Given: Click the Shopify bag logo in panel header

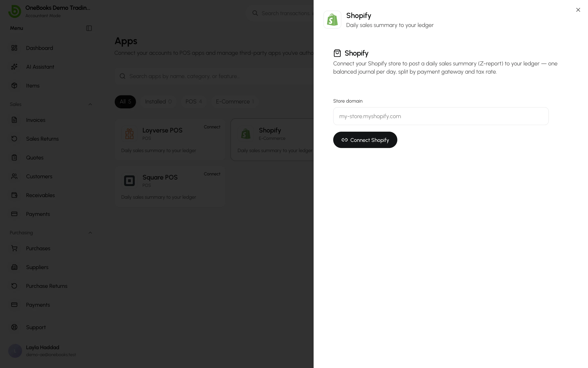Looking at the screenshot, I should (x=332, y=19).
